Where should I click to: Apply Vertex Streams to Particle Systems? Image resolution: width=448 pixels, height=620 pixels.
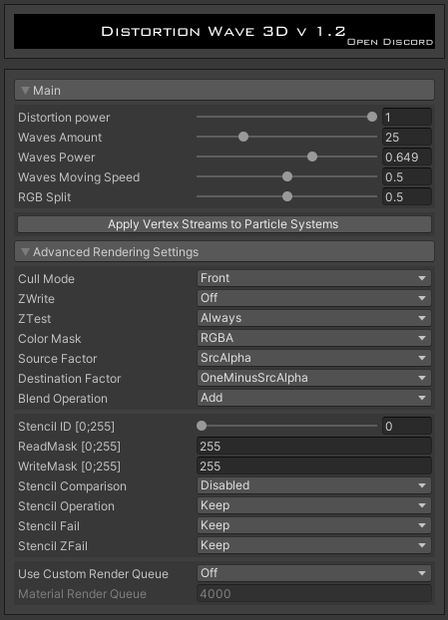pos(224,224)
